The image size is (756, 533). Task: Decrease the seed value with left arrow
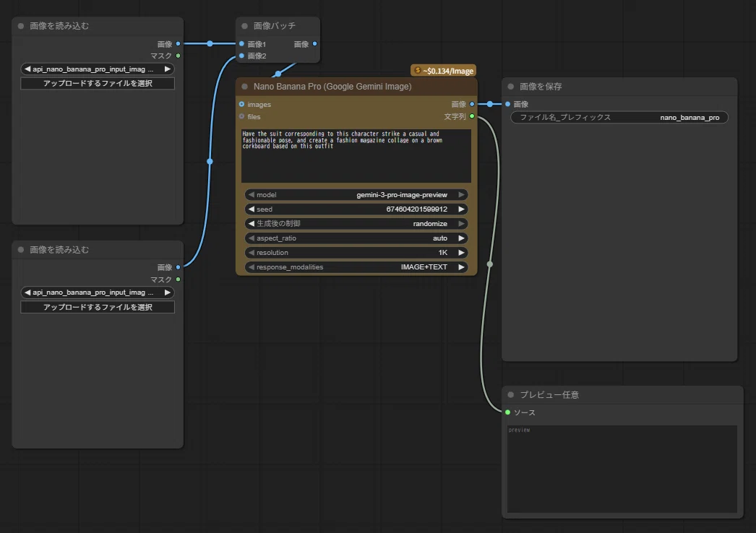[x=252, y=209]
